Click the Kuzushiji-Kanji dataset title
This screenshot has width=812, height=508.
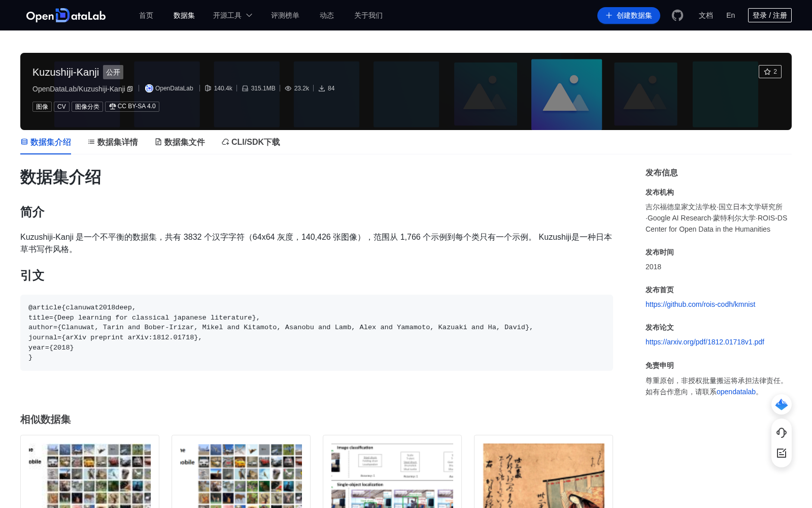[65, 72]
